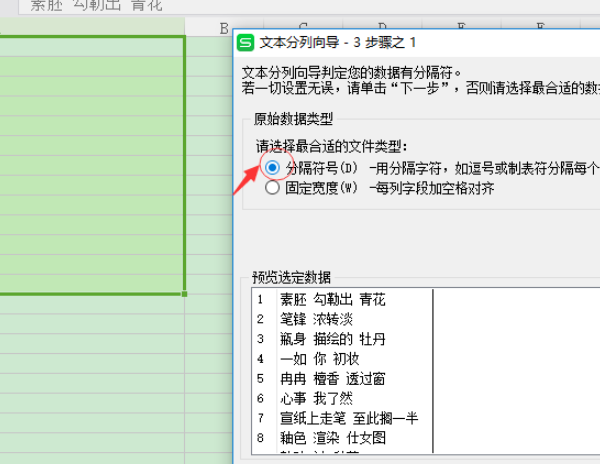This screenshot has height=464, width=600.
Task: Click preview row 4 一如 你 初妆
Action: point(320,359)
